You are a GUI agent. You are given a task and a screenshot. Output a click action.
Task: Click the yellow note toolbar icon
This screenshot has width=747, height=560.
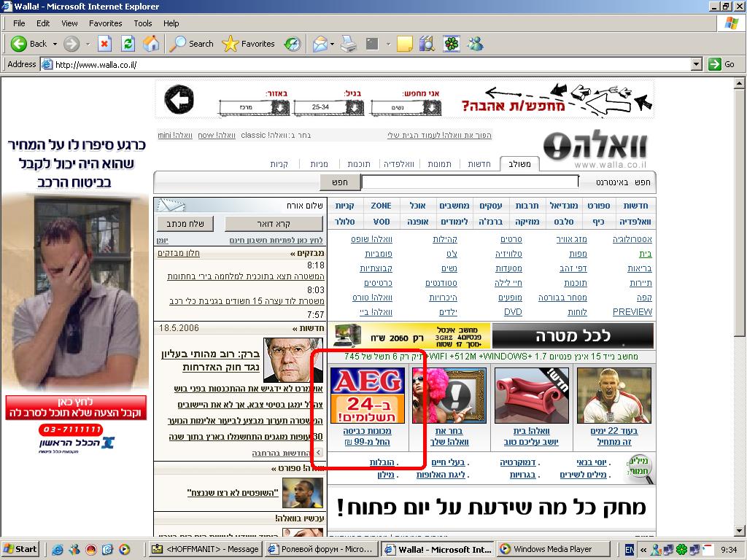(404, 44)
